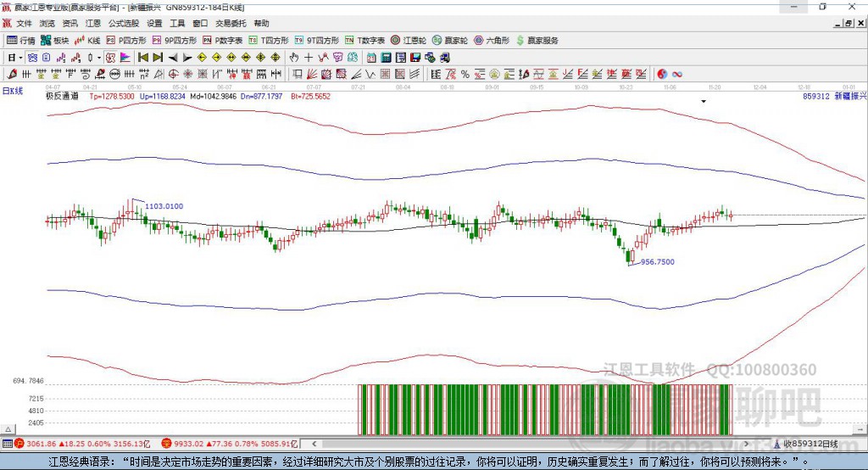Open the K线 candlestick chart button
868x470 pixels.
[88, 40]
